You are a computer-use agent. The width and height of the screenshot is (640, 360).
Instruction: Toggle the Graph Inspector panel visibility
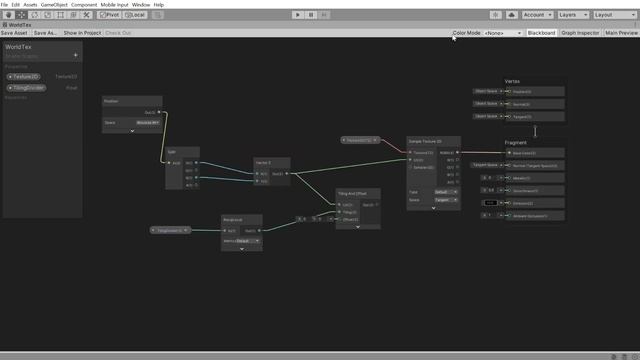coord(580,33)
